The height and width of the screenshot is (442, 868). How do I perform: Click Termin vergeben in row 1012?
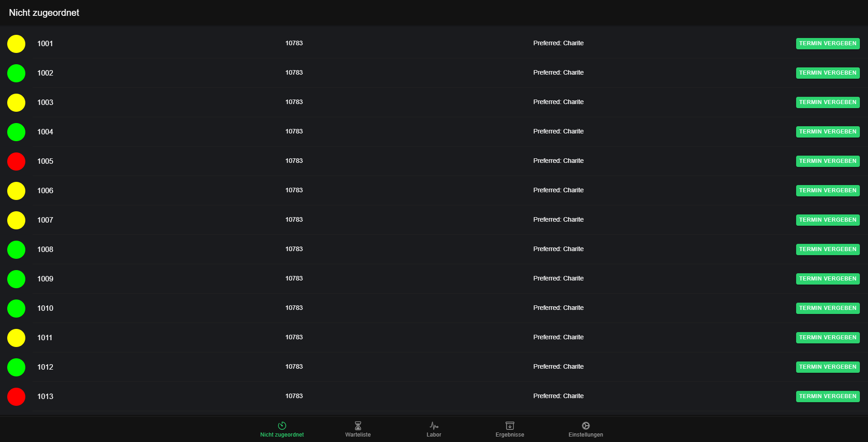pos(828,367)
